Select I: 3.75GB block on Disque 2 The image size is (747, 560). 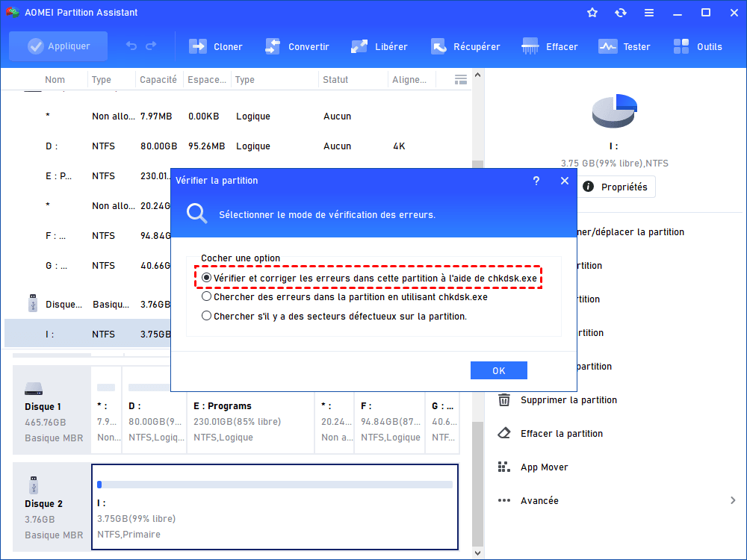(x=275, y=507)
